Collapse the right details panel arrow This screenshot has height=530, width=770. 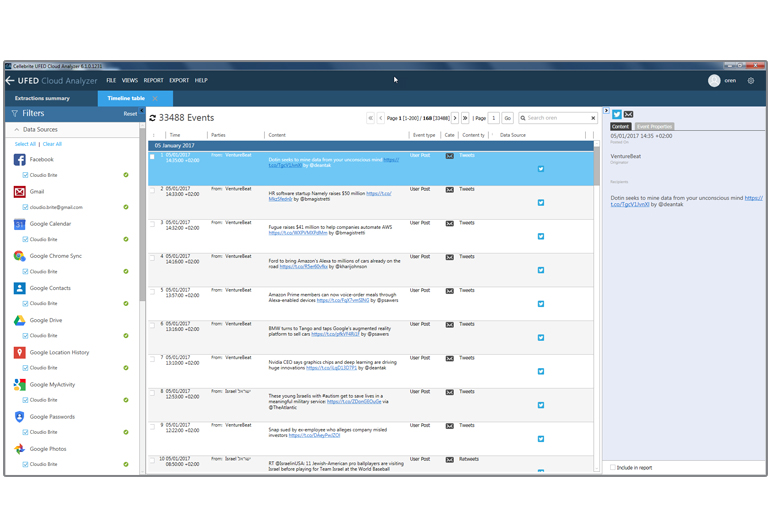[x=606, y=111]
